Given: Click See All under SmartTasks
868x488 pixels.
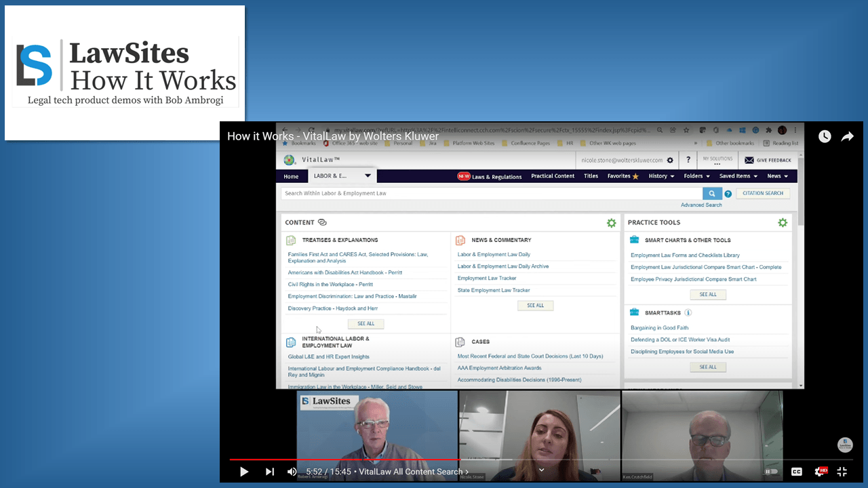Looking at the screenshot, I should click(x=708, y=367).
